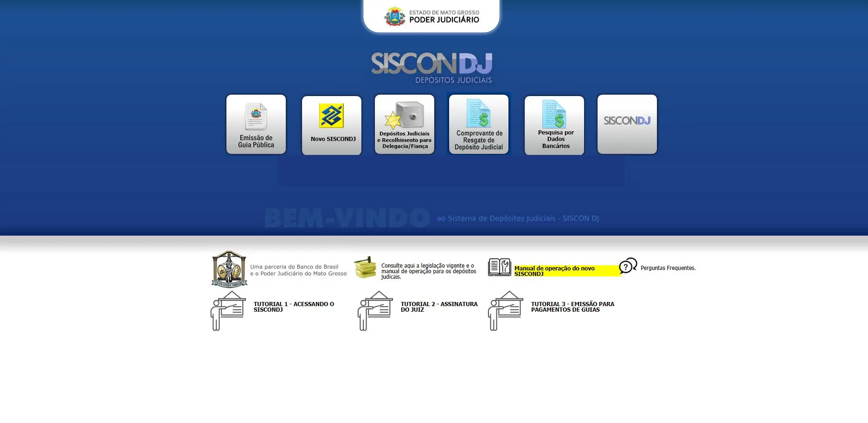Screen dimensions: 868x423
Task: Click the Tutorial 2 presenter icon
Action: pyautogui.click(x=375, y=311)
